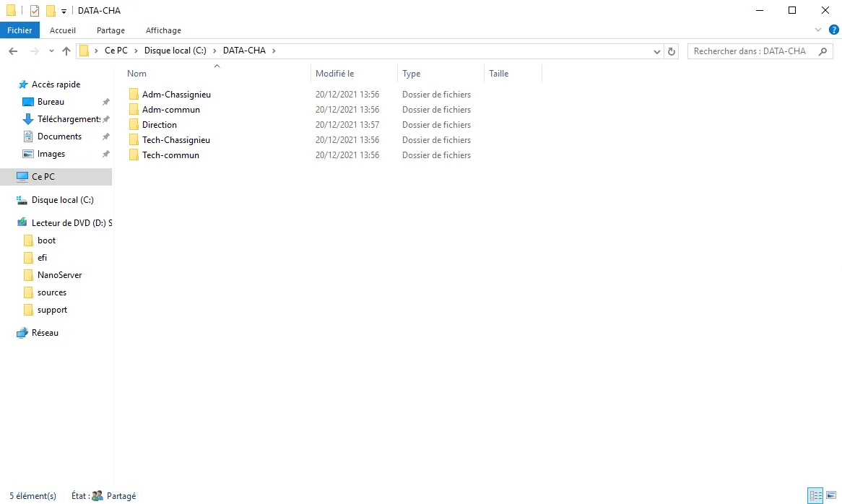Refresh the DATA-CHA folder view

click(x=672, y=51)
